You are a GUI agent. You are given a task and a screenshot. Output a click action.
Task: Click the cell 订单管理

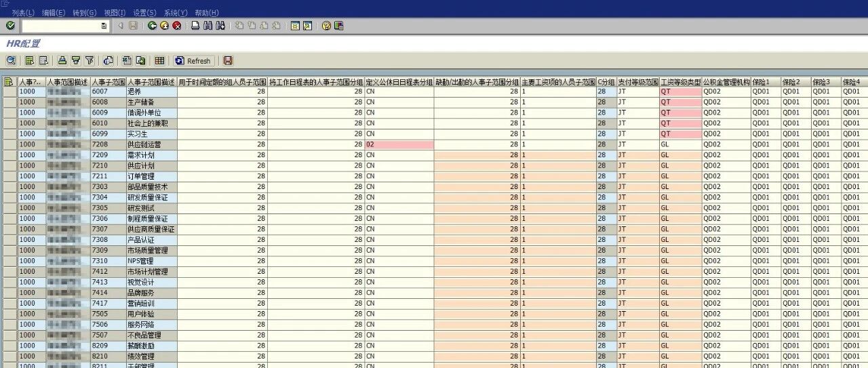click(151, 176)
